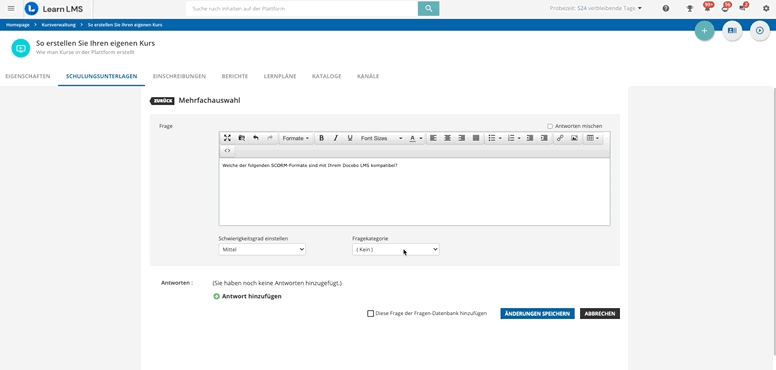Open numbered list style arrow
The height and width of the screenshot is (370, 776).
(519, 138)
